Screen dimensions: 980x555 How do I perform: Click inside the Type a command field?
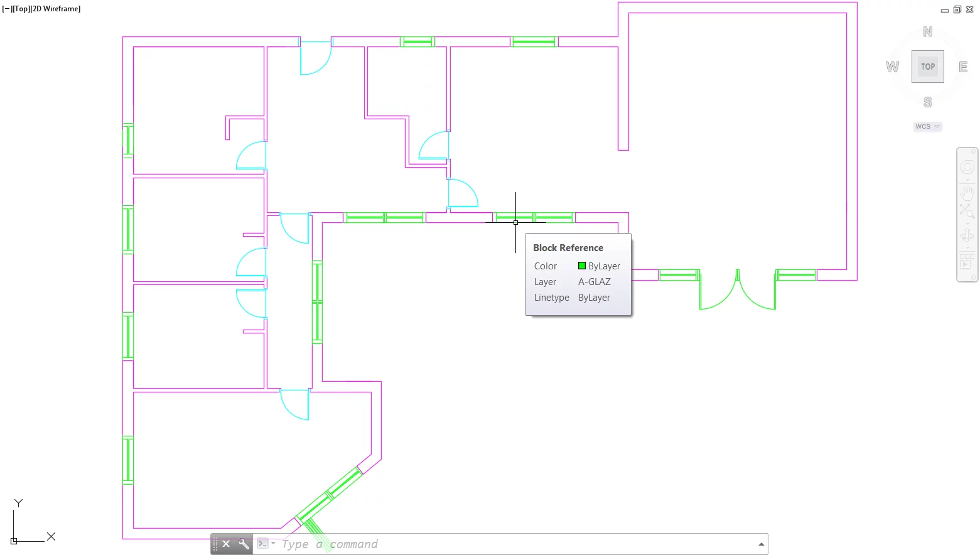(377, 544)
